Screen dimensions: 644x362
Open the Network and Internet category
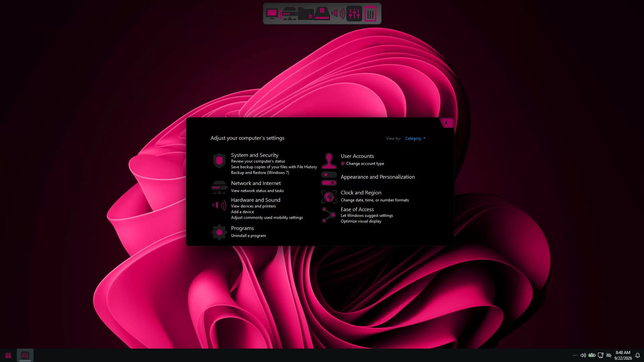(256, 183)
